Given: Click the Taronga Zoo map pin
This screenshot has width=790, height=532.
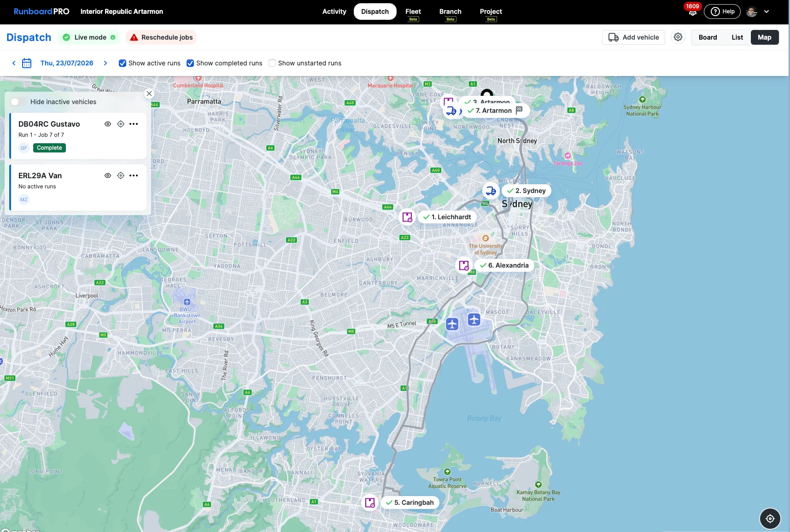Looking at the screenshot, I should (568, 156).
